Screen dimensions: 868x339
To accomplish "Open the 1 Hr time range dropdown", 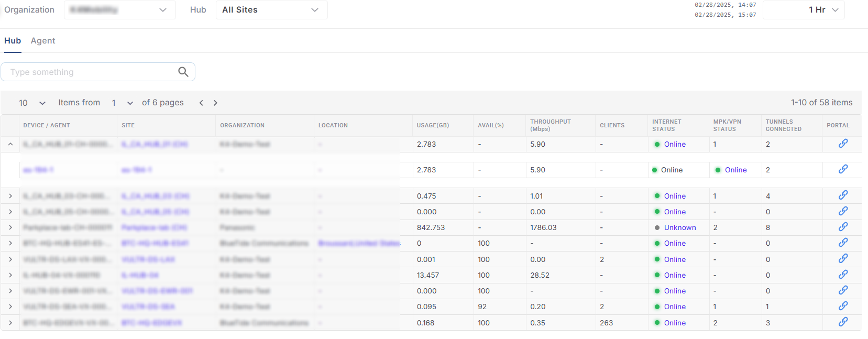I will [804, 10].
